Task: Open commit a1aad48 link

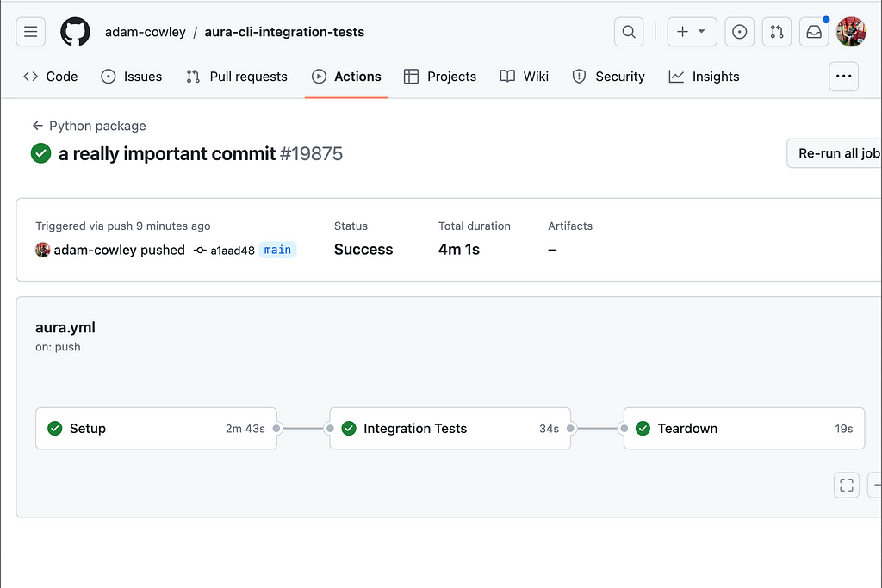Action: point(233,251)
